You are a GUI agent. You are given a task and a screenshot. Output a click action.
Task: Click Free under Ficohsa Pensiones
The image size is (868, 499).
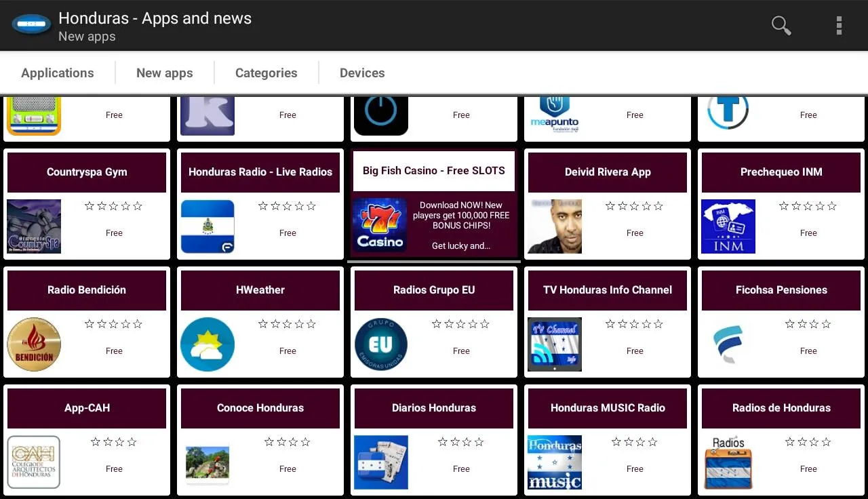pos(808,351)
